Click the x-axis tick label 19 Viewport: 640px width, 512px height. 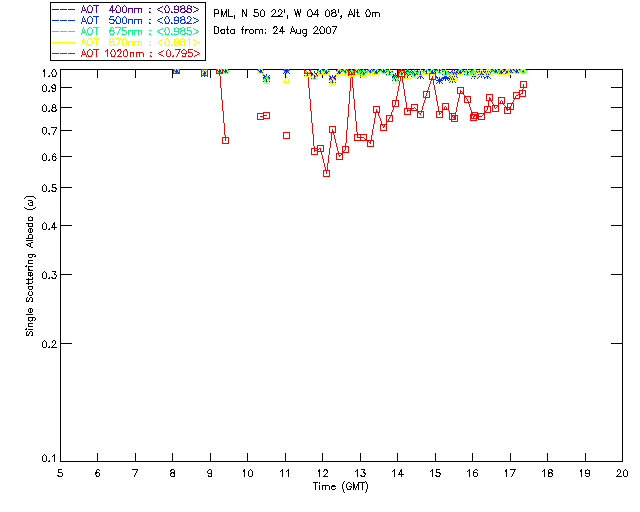click(585, 473)
